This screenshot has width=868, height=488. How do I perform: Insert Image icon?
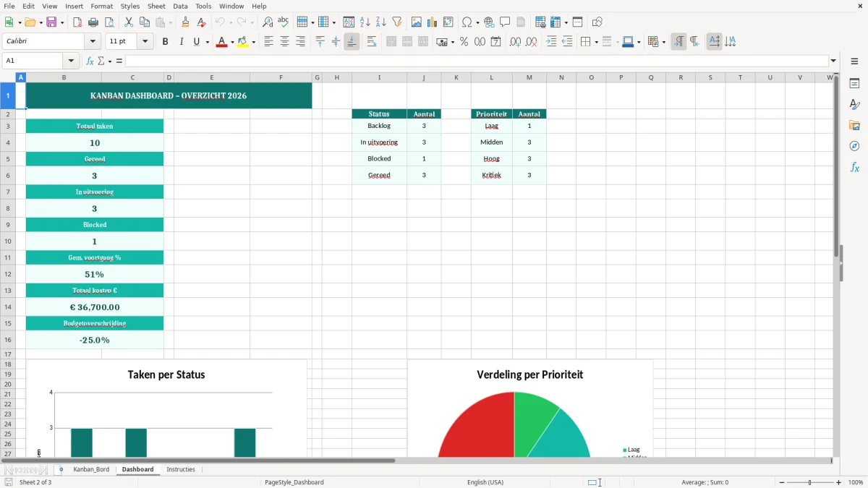coord(417,22)
